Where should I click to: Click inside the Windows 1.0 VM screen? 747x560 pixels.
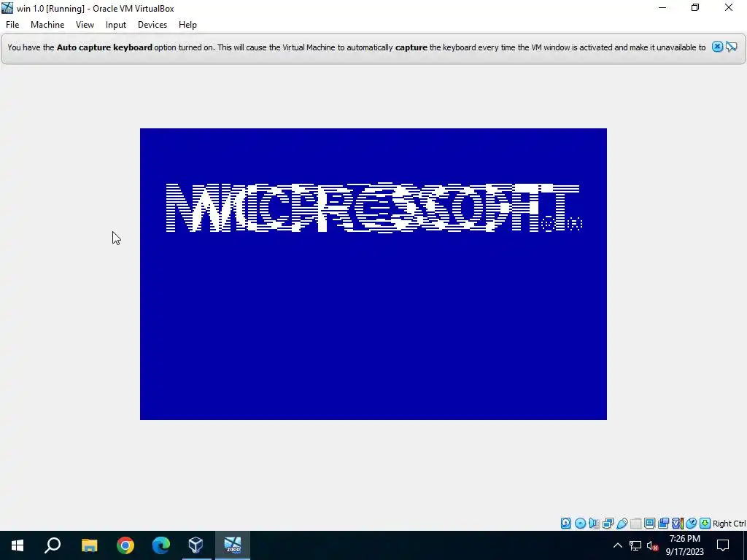[373, 274]
